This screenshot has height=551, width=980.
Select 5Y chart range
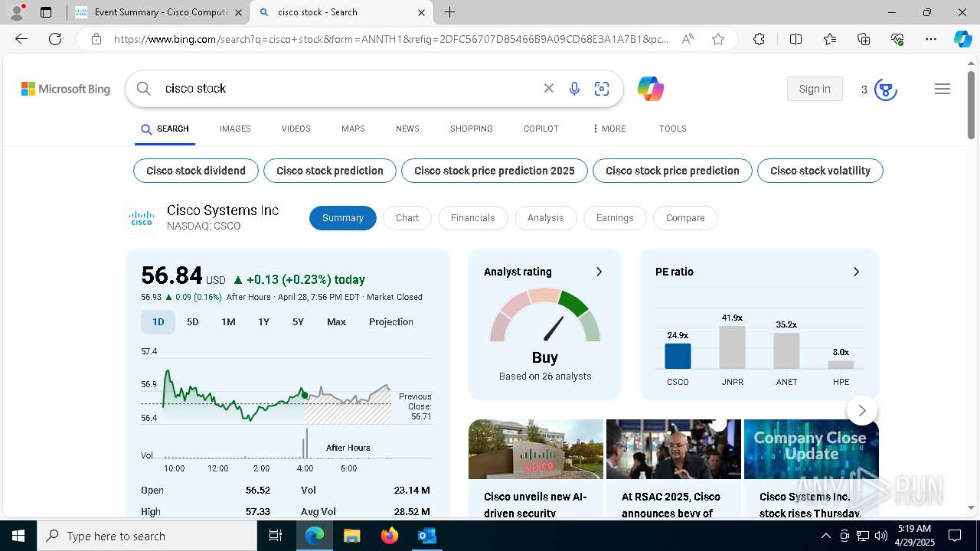[x=298, y=322]
